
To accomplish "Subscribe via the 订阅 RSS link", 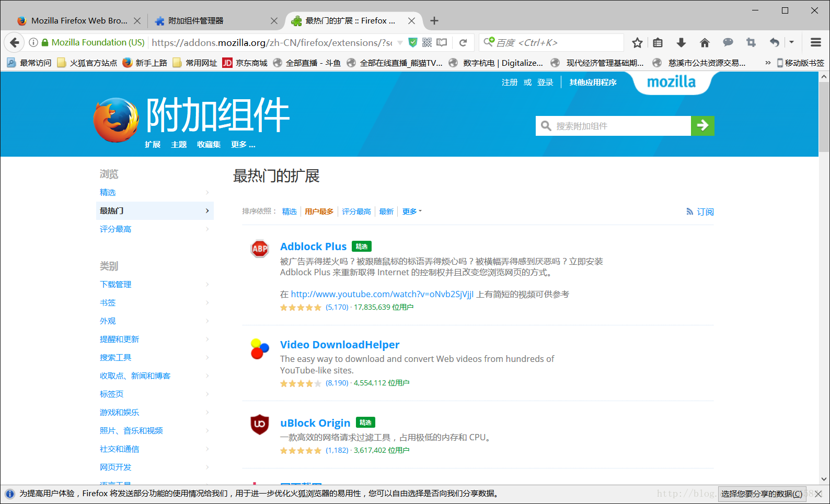I will tap(700, 212).
